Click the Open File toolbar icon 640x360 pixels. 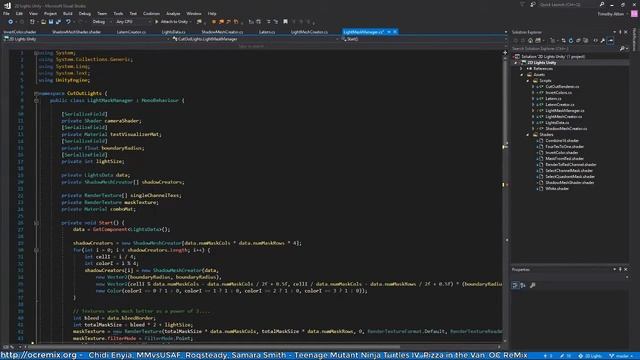[x=43, y=22]
